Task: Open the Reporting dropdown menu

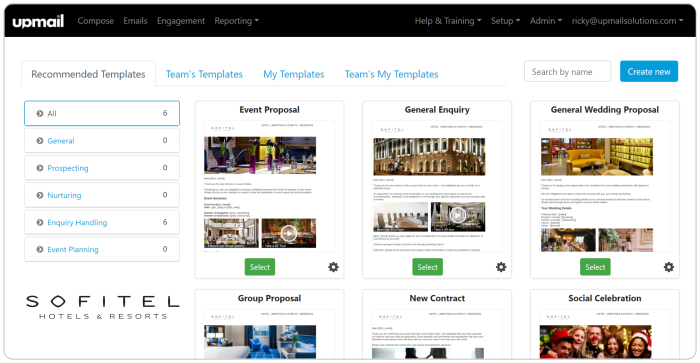Action: [x=237, y=21]
